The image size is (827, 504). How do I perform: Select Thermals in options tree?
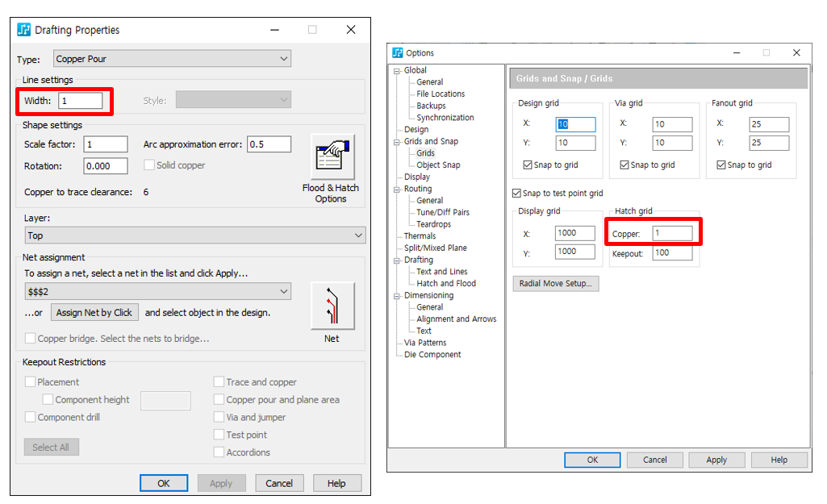420,236
